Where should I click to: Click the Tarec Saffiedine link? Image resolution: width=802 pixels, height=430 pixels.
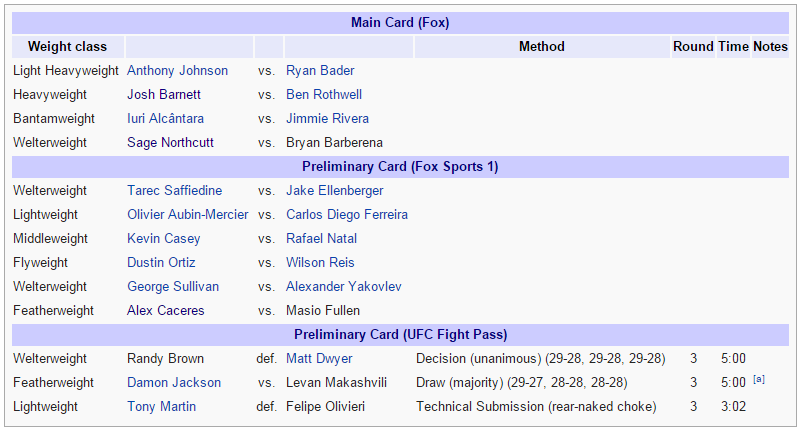174,191
